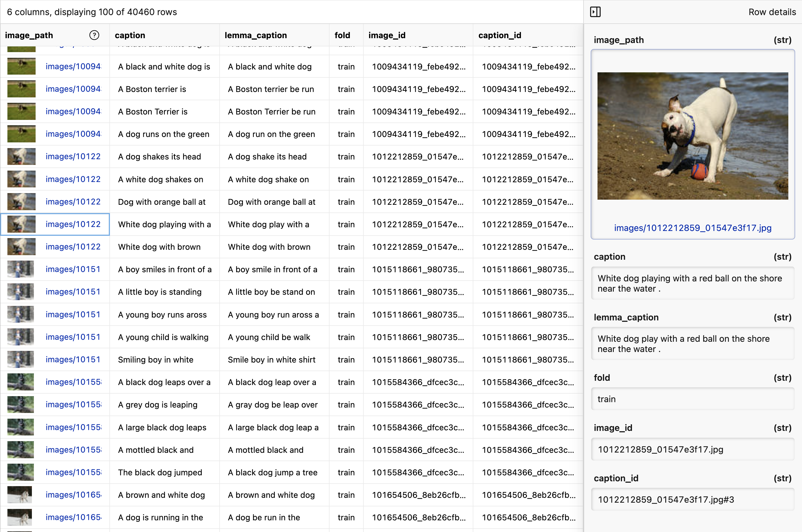Screen dimensions: 802x532
Task: Open image link for 'White dog with brown' row
Action: [73, 247]
